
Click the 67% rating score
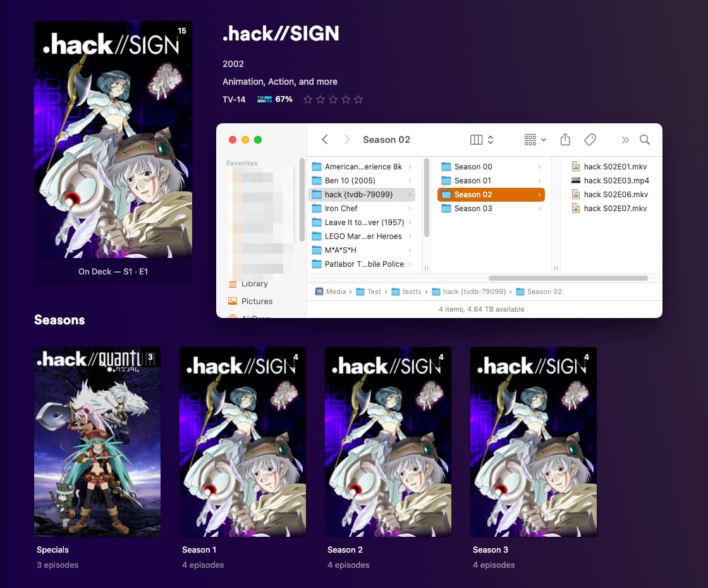pos(284,99)
